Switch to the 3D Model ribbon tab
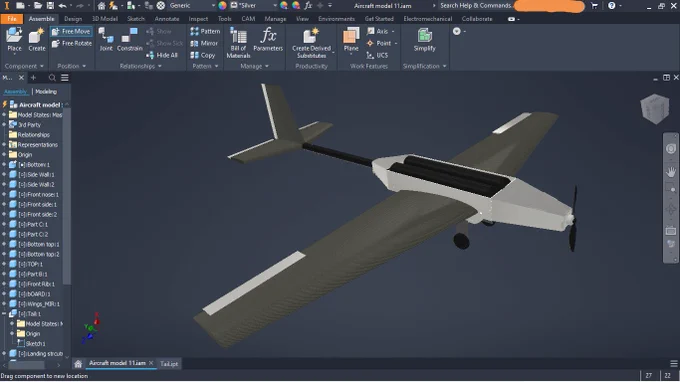Image resolution: width=680 pixels, height=382 pixels. coord(105,19)
